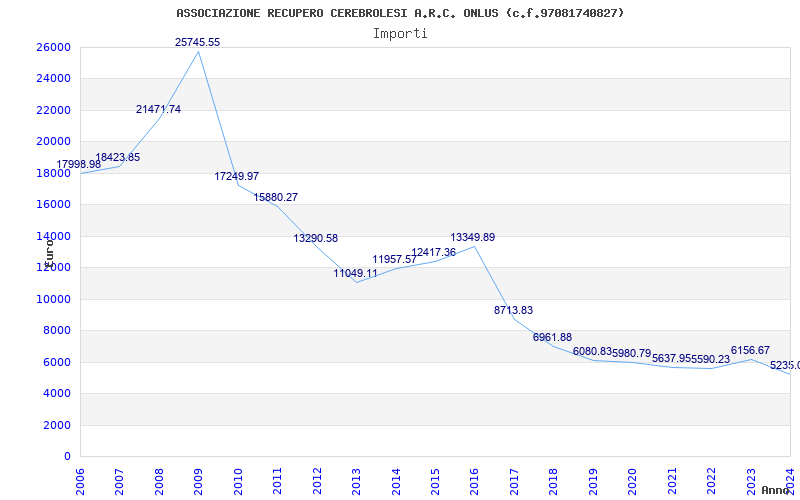Click x-axis year 2023

751,481
